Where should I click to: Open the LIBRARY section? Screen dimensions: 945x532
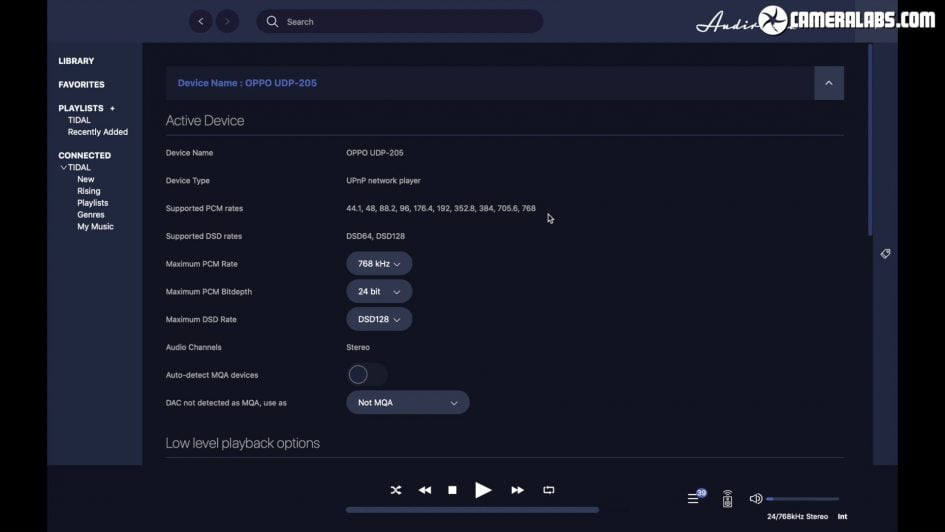tap(76, 61)
